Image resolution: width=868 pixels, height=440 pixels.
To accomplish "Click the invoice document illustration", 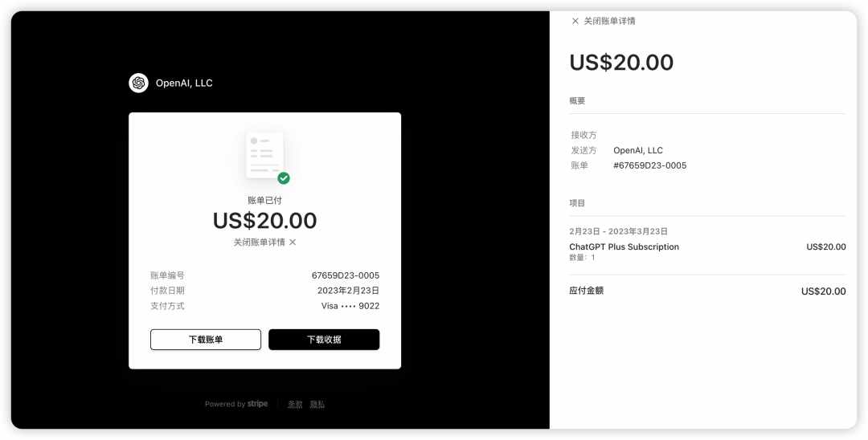I will pyautogui.click(x=264, y=155).
